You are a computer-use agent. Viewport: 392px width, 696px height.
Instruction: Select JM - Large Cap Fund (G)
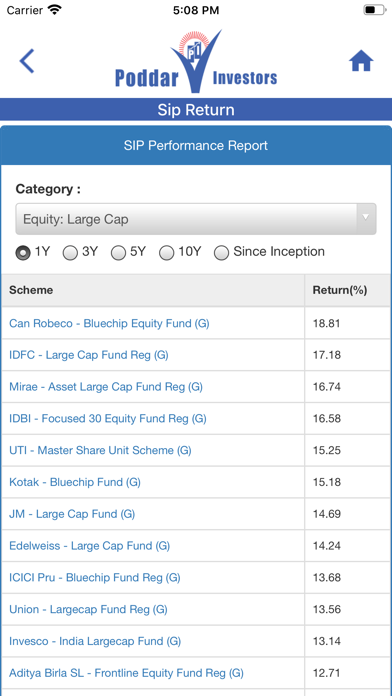coord(72,514)
